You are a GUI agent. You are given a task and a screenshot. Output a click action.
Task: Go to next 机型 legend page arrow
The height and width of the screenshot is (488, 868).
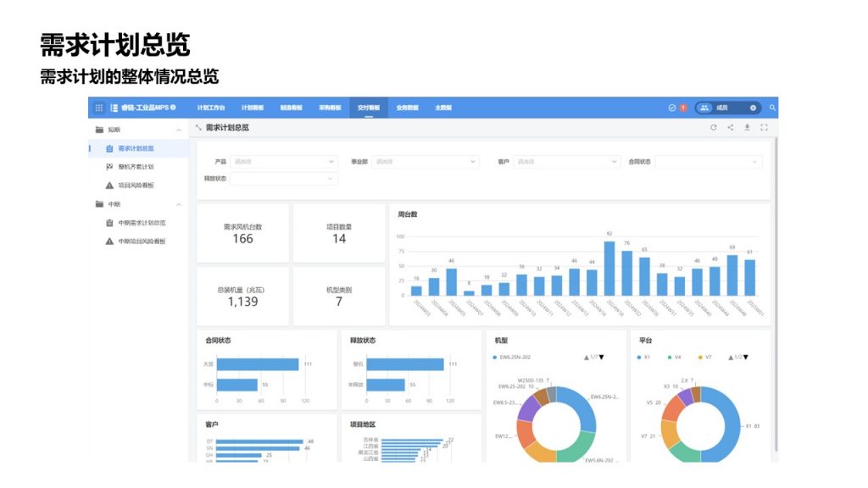[x=602, y=358]
